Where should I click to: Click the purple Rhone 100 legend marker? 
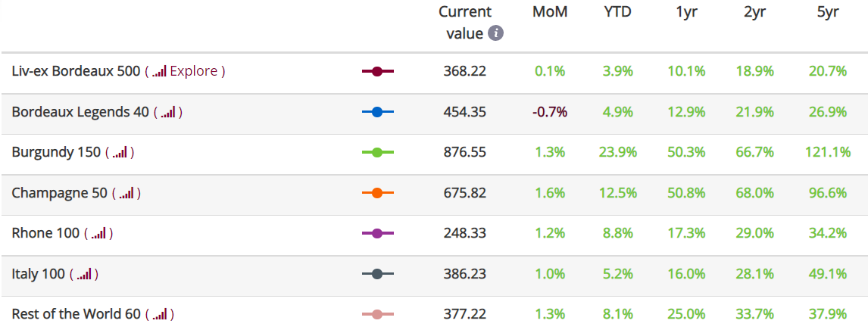377,233
